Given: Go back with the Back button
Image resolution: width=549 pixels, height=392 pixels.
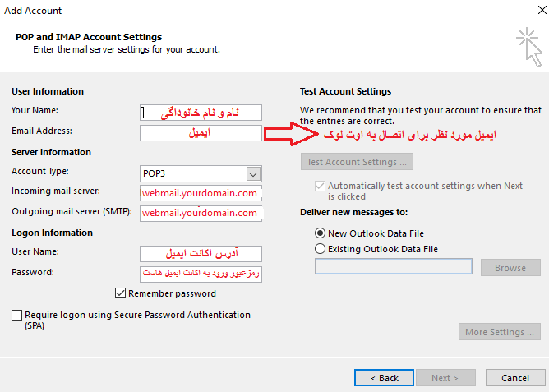Looking at the screenshot, I should click(x=384, y=378).
